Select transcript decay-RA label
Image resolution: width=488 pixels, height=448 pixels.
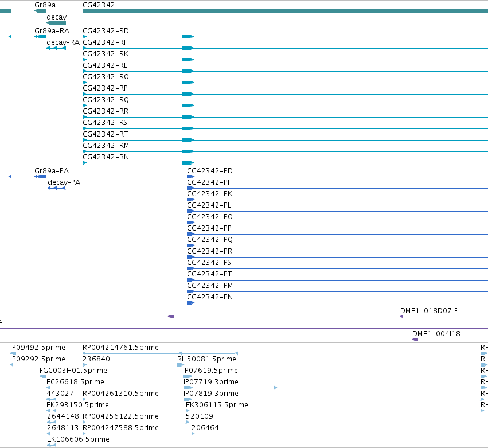[63, 42]
